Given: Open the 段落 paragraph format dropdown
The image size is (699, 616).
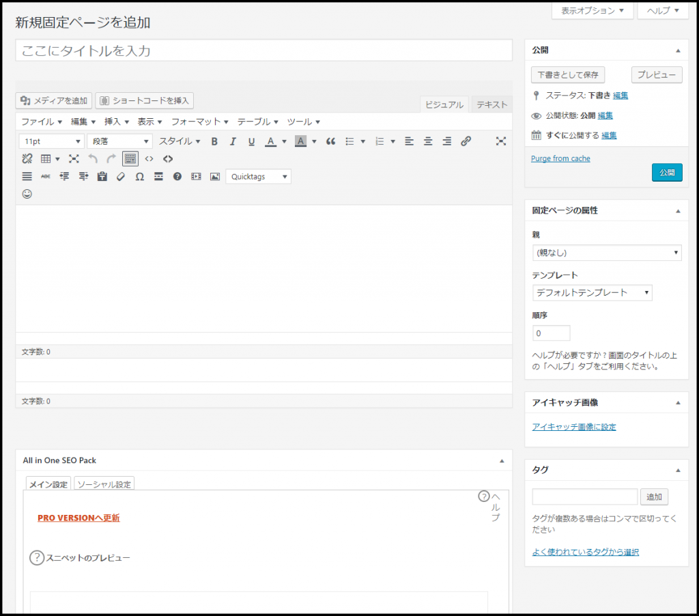Looking at the screenshot, I should pos(119,141).
